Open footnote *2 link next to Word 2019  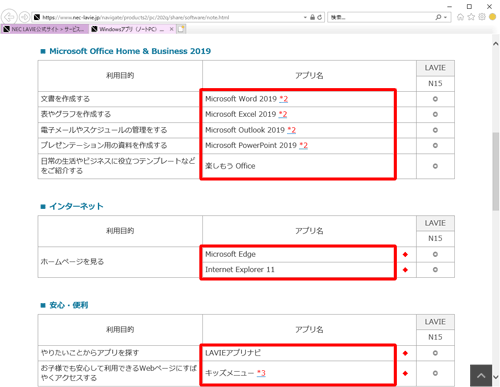284,99
